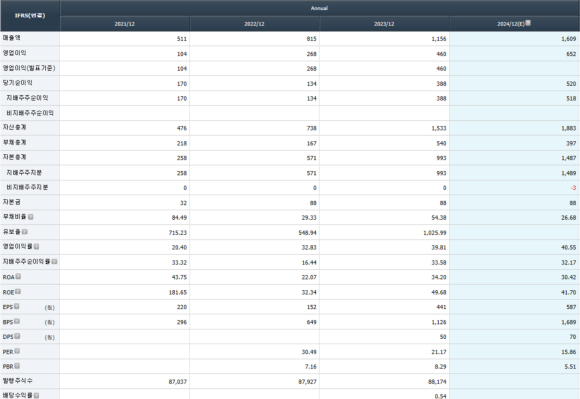Click the reserve ratio value 1,025.99
Image resolution: width=580 pixels, height=399 pixels.
(x=435, y=233)
